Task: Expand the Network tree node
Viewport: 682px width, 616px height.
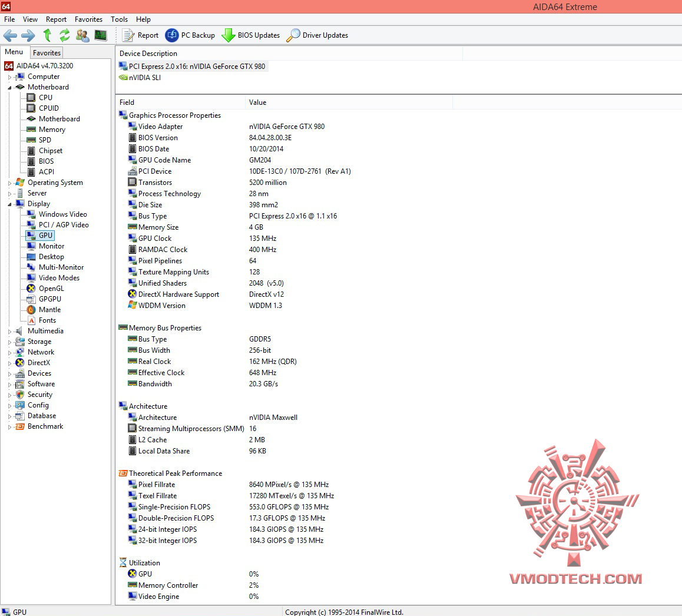Action: click(x=9, y=352)
